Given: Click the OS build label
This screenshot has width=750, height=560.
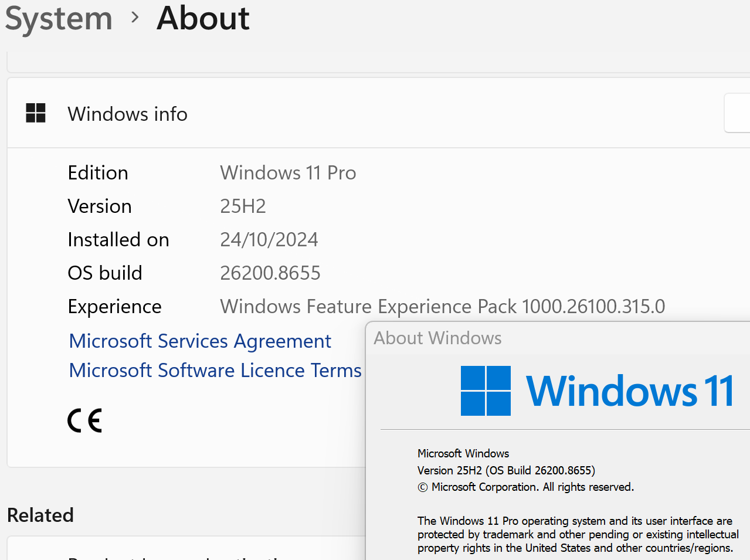Looking at the screenshot, I should click(105, 273).
